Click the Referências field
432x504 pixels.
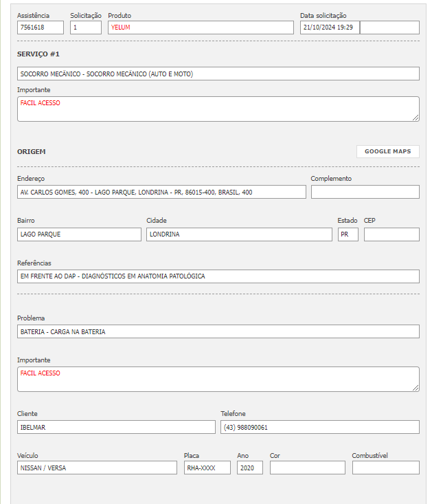click(x=218, y=276)
